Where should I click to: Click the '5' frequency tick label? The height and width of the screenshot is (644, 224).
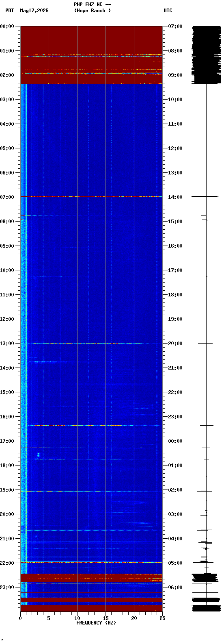(49, 618)
